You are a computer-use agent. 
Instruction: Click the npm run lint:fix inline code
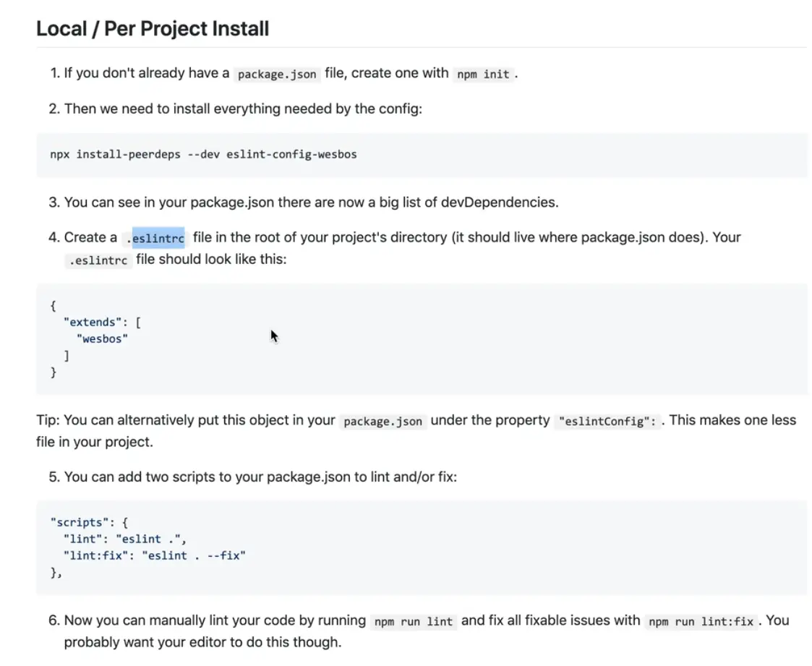pos(701,621)
